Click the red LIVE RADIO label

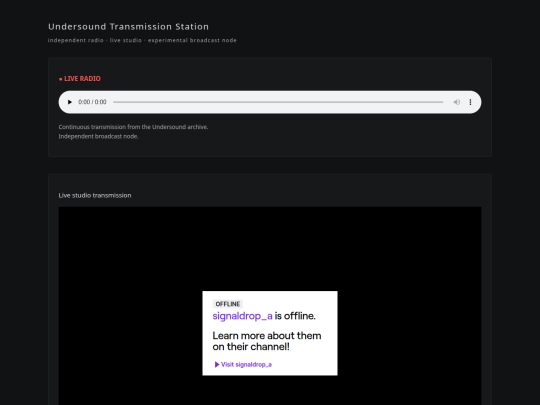80,79
